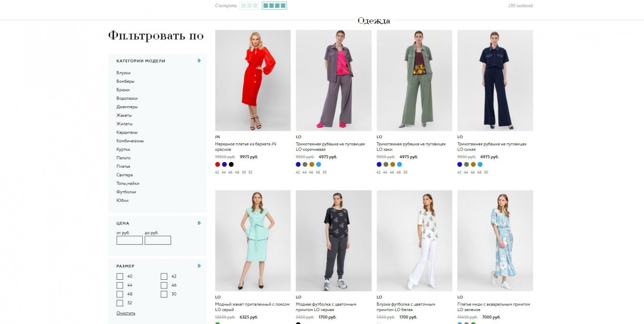The height and width of the screenshot is (324, 644).
Task: Filter by category Брюки
Action: (123, 90)
